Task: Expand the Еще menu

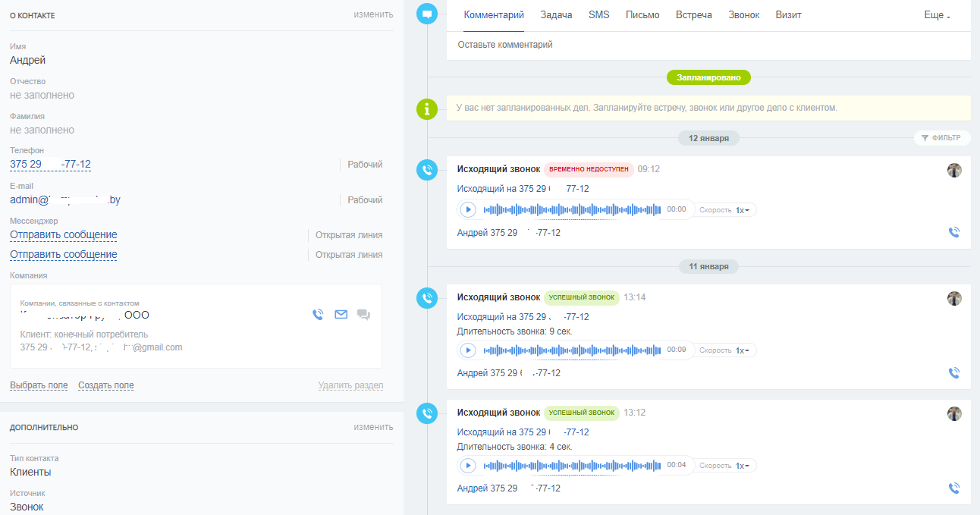Action: (937, 15)
